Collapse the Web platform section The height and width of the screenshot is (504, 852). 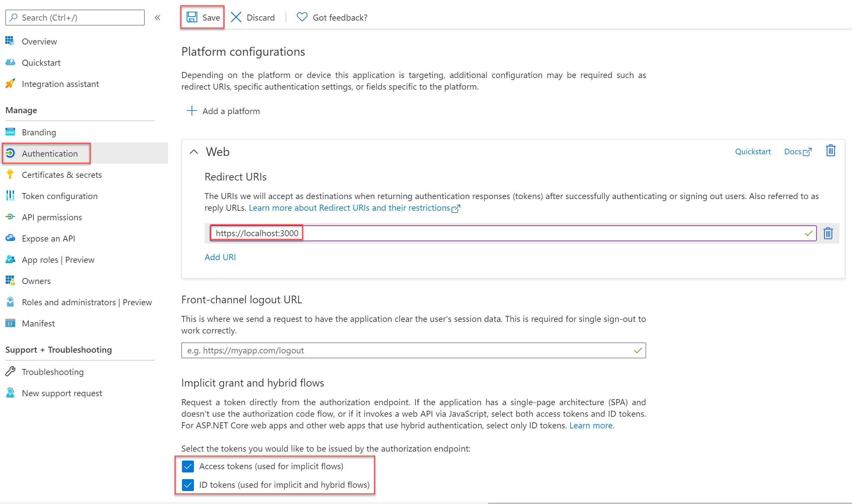[x=193, y=152]
